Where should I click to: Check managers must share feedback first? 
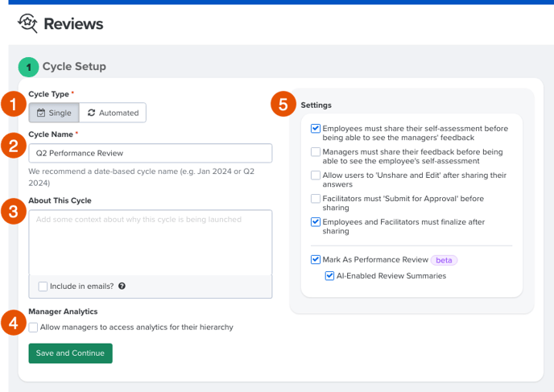pyautogui.click(x=316, y=152)
